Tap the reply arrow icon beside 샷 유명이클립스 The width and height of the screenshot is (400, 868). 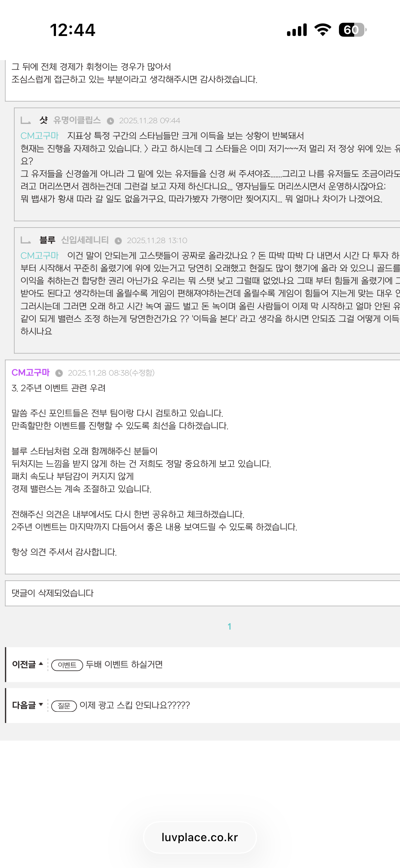26,120
